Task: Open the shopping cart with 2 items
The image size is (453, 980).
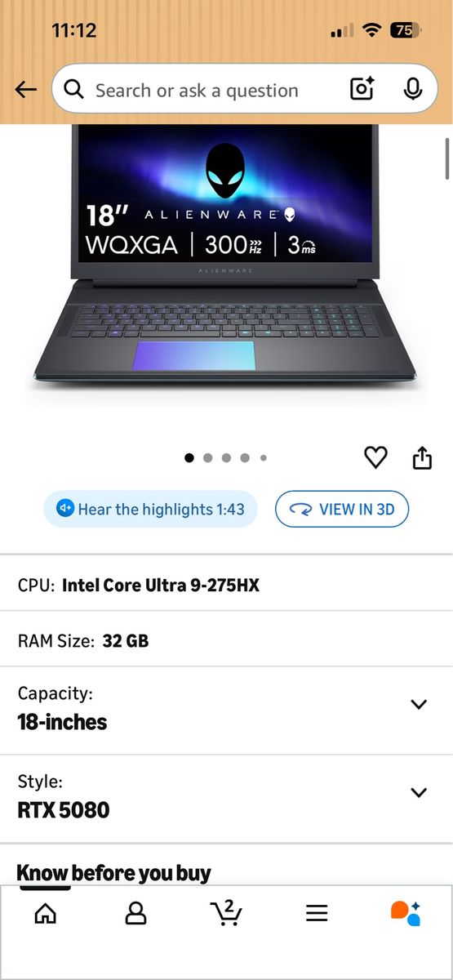Action: click(226, 911)
